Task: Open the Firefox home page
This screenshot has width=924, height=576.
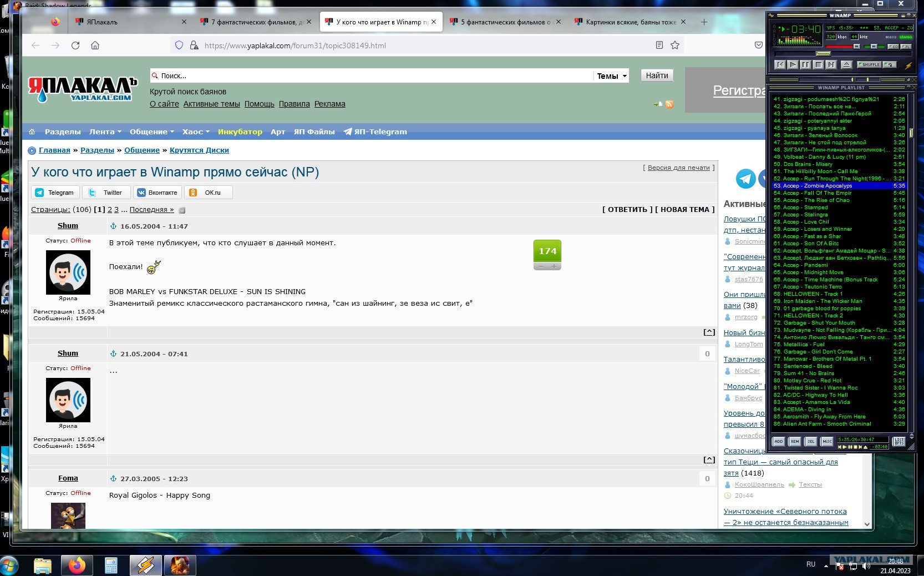Action: 95,46
